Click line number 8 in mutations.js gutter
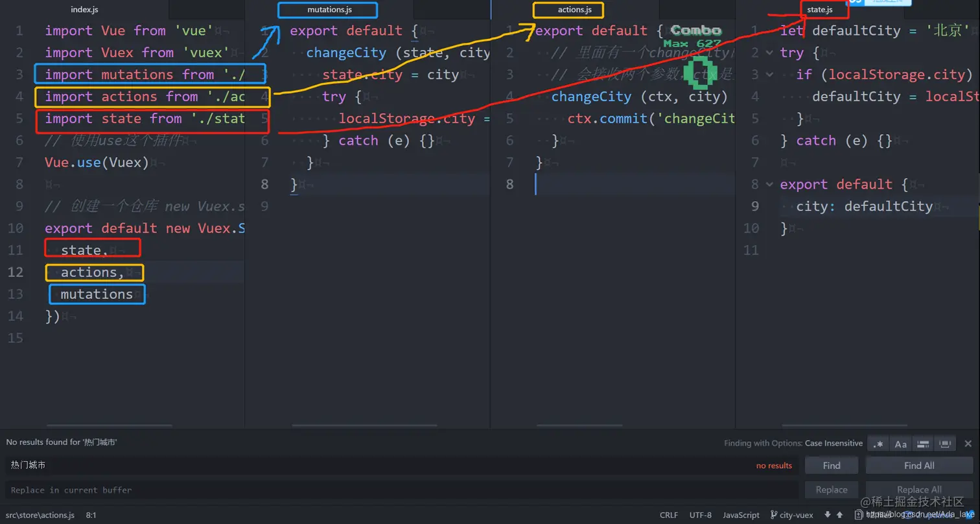The width and height of the screenshot is (980, 524). click(264, 185)
